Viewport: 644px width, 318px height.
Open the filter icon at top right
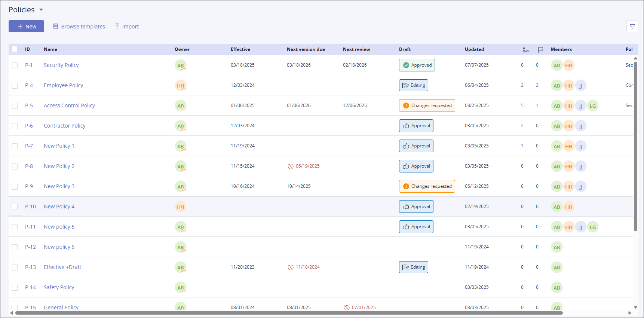click(x=632, y=27)
